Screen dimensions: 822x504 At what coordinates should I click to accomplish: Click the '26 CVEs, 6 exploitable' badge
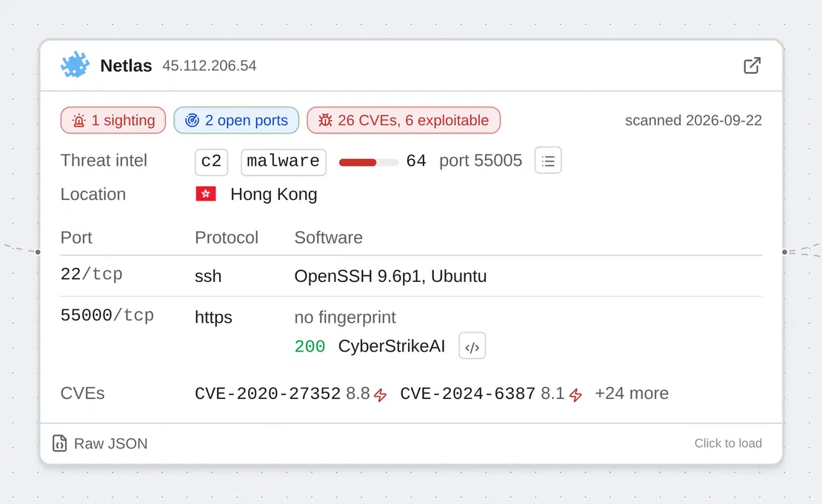[404, 120]
